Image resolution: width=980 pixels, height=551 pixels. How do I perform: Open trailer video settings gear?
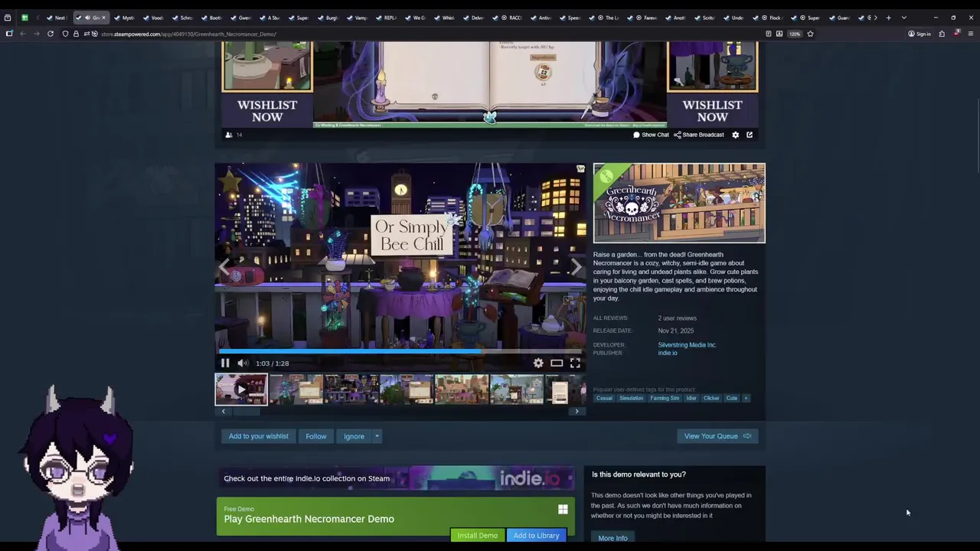click(538, 364)
